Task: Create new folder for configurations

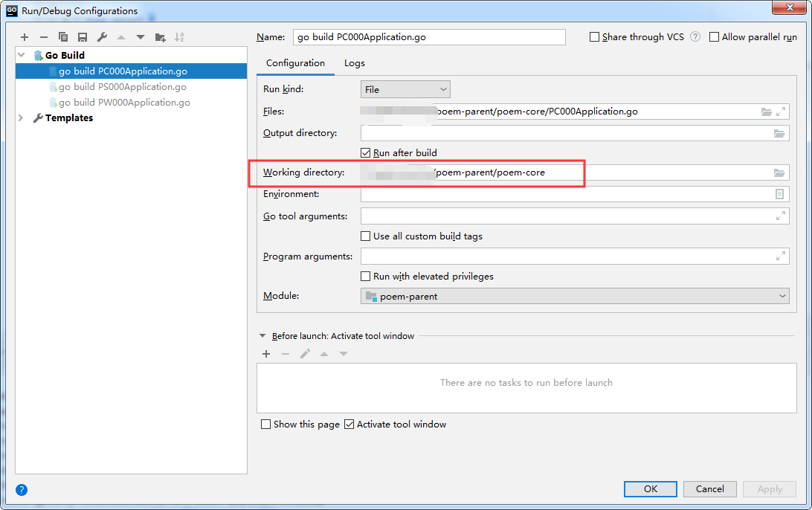Action: 160,37
